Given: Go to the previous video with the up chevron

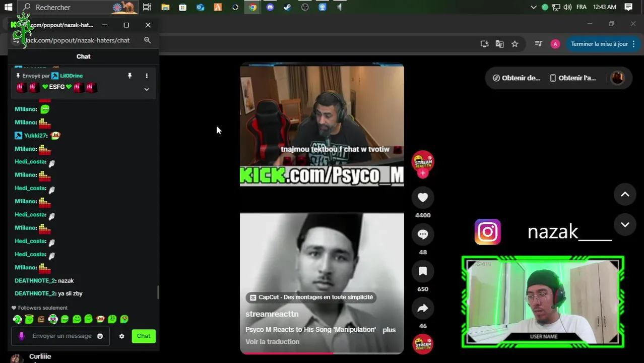Looking at the screenshot, I should tap(625, 194).
